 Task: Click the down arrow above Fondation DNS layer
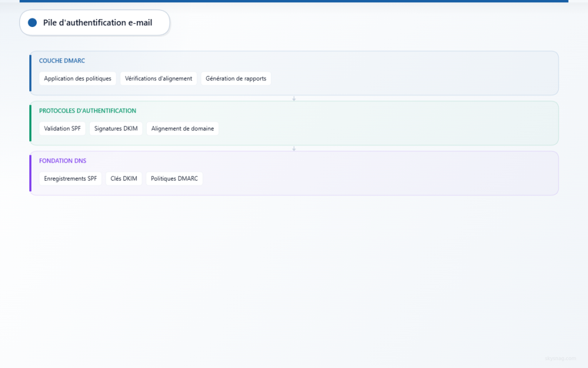pos(294,148)
